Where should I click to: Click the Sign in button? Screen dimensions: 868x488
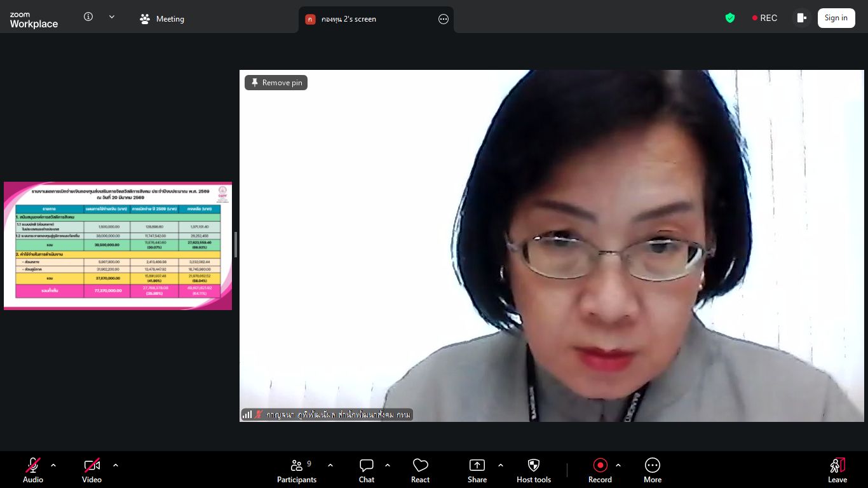pos(836,18)
